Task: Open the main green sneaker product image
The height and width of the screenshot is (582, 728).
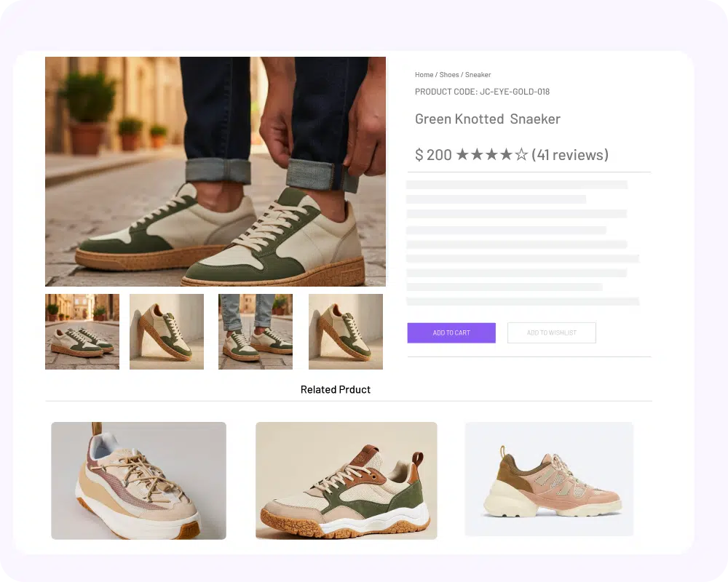Action: pyautogui.click(x=215, y=171)
